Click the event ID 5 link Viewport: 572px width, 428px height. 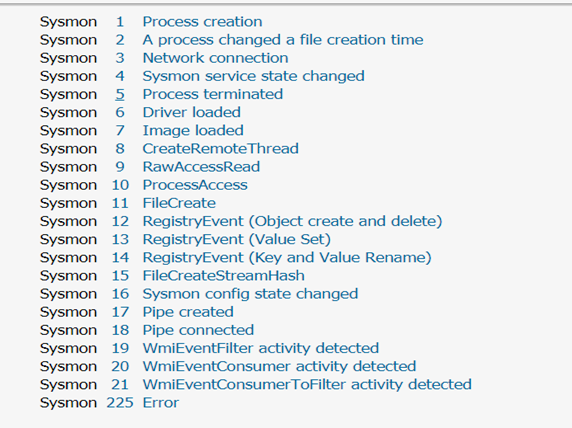click(x=120, y=94)
